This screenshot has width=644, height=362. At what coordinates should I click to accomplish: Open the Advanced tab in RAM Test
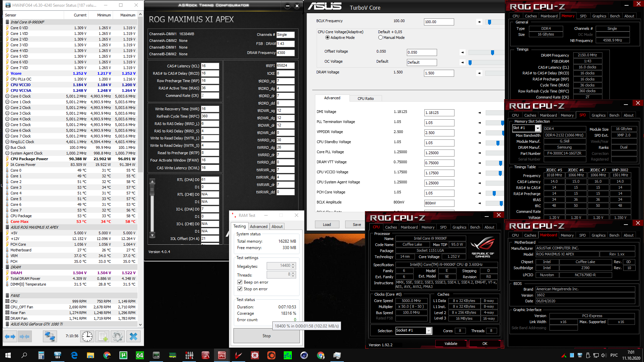point(259,227)
